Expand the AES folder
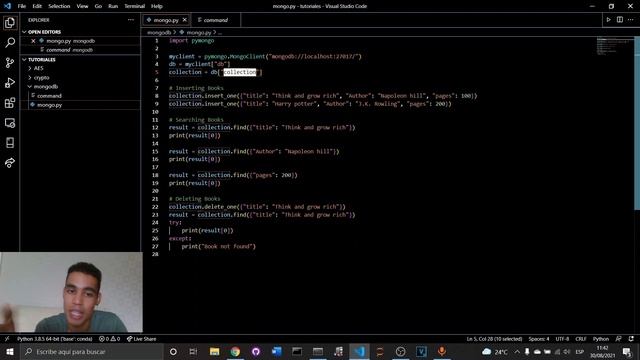640x360 pixels. pos(39,68)
